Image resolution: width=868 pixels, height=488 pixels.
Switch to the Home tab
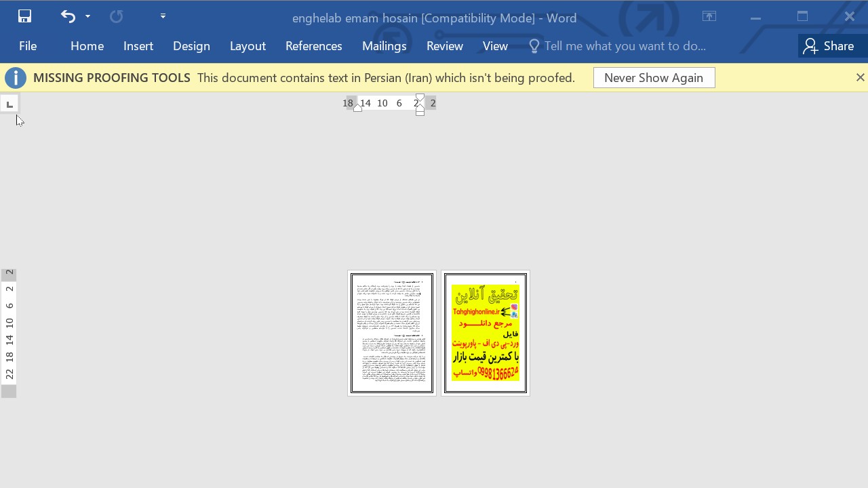87,46
